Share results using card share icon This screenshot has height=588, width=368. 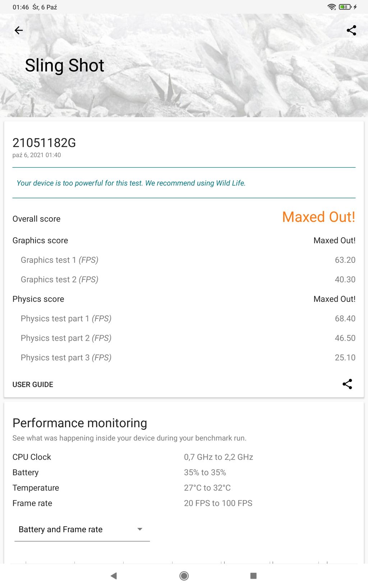click(347, 384)
